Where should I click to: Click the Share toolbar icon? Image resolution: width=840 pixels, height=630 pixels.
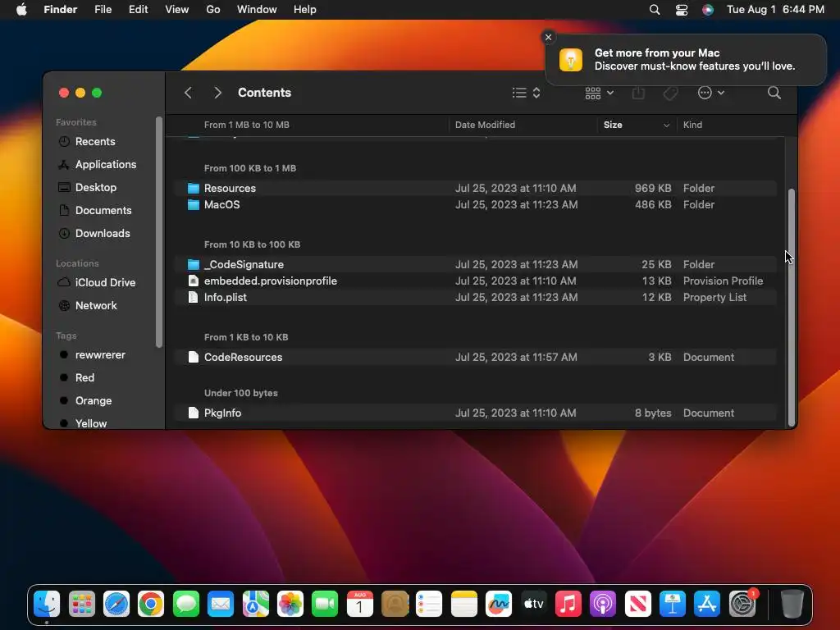pyautogui.click(x=638, y=93)
